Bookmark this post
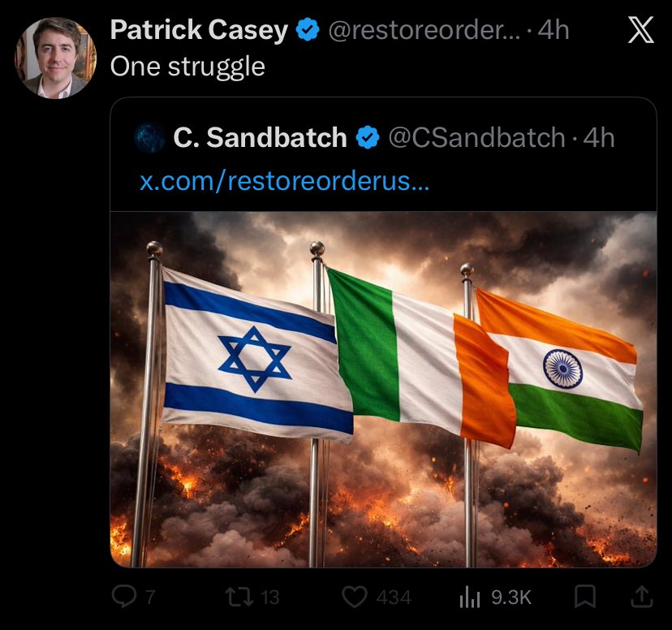 [585, 597]
